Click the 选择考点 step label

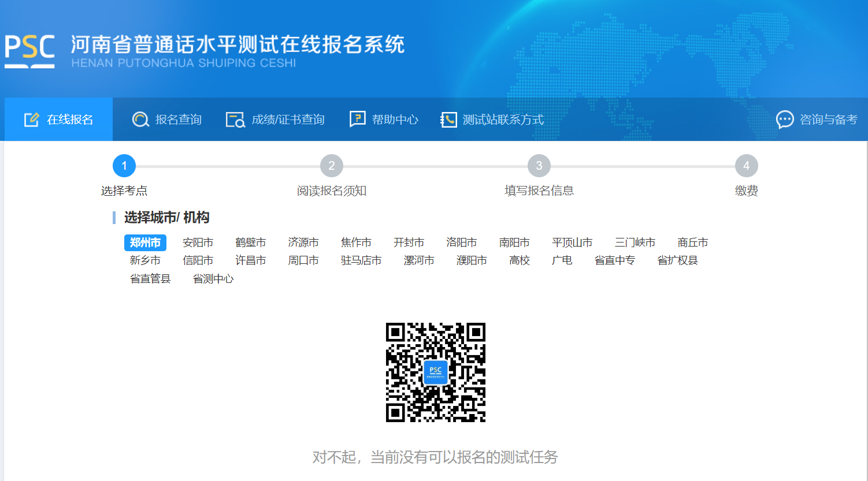[x=124, y=191]
